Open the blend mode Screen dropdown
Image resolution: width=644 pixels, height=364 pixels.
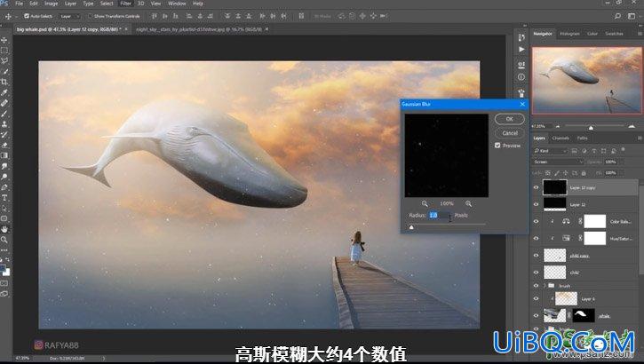coord(558,162)
